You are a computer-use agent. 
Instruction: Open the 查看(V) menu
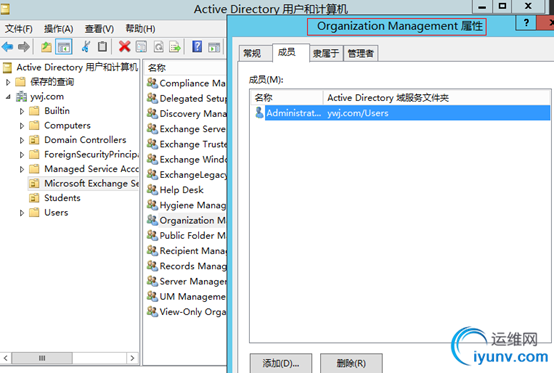pos(99,29)
